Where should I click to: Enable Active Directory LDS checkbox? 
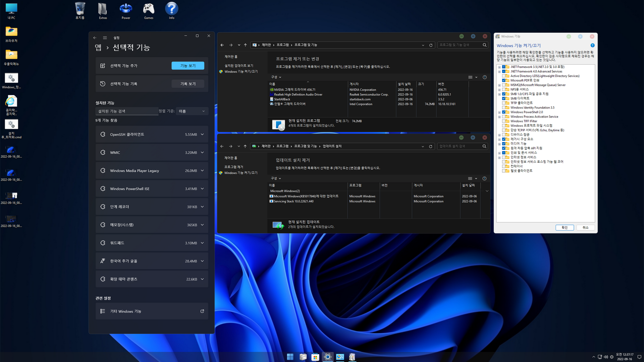(x=504, y=76)
